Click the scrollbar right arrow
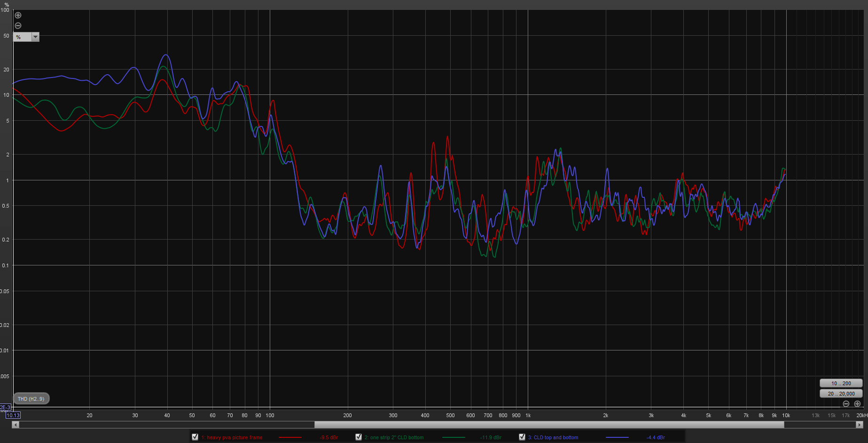 coord(860,425)
